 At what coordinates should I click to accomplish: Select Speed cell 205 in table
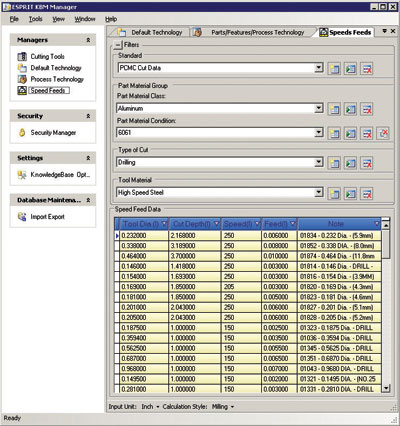tap(242, 287)
